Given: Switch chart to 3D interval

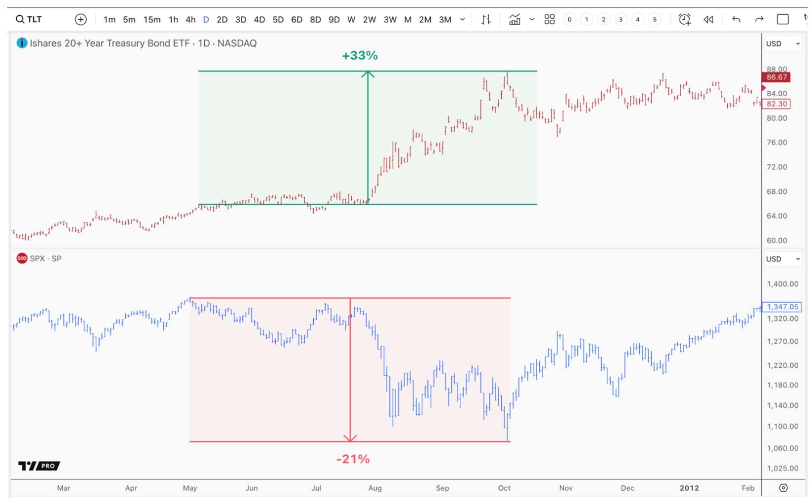Looking at the screenshot, I should pyautogui.click(x=241, y=19).
